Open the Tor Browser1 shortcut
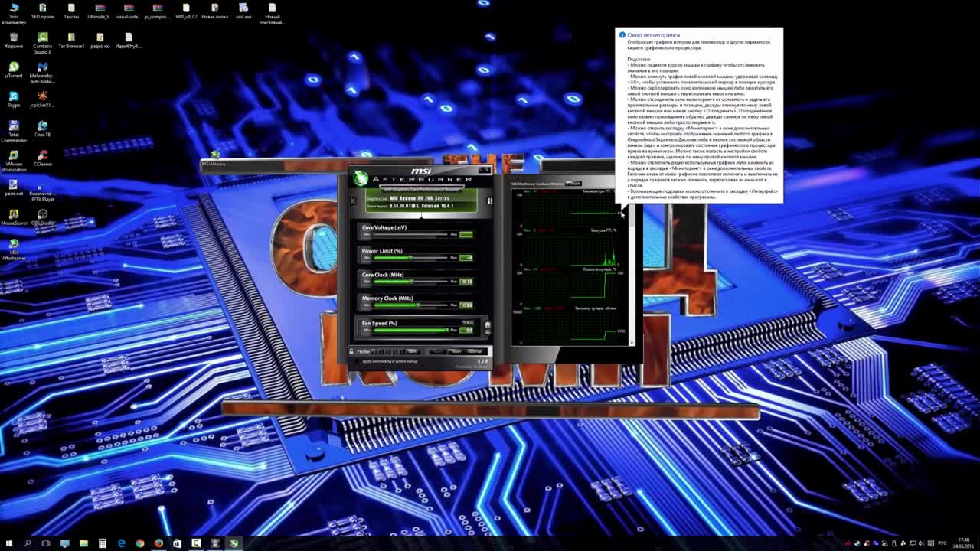The height and width of the screenshot is (551, 980). click(71, 40)
